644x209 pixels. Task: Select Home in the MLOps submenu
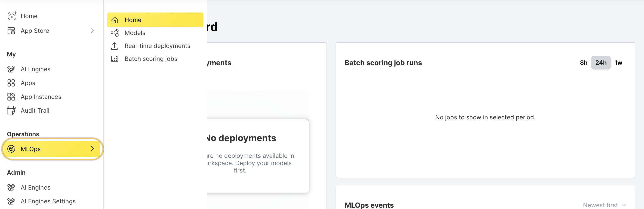(155, 20)
